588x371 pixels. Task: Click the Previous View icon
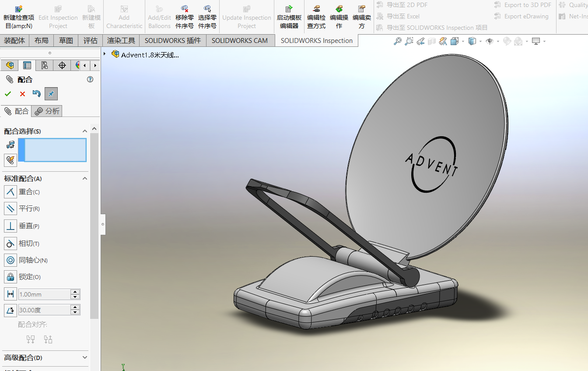(420, 41)
